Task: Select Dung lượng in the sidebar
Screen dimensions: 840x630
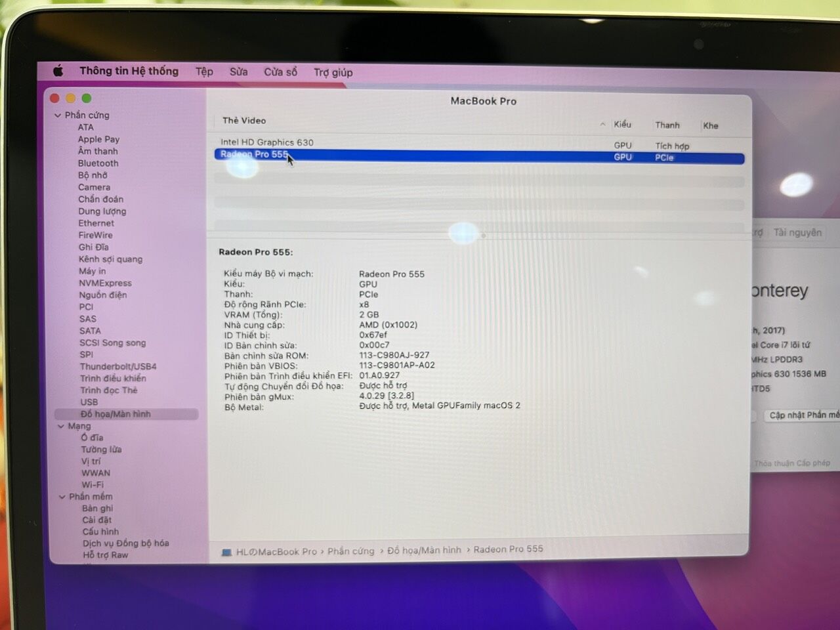Action: [x=102, y=211]
